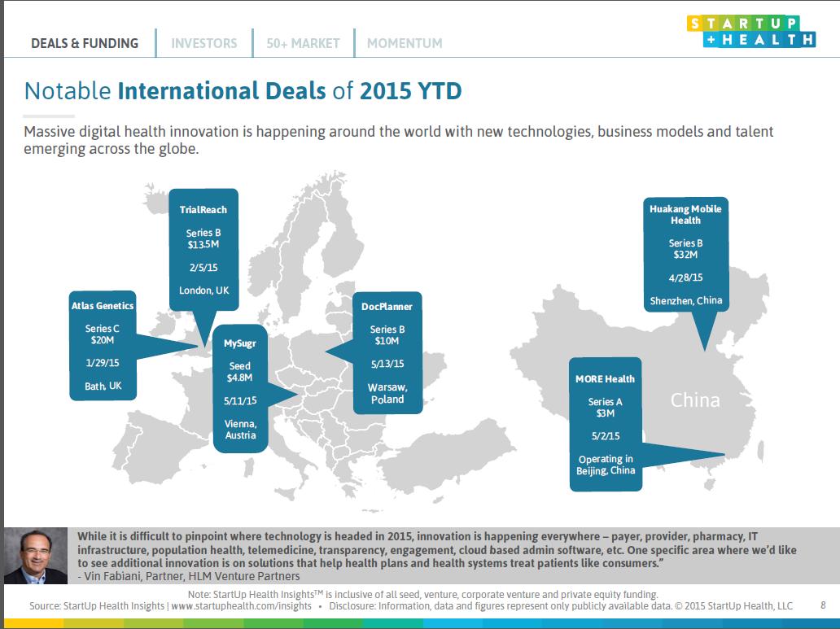Select the Huakang Mobile Health callout

pos(685,255)
